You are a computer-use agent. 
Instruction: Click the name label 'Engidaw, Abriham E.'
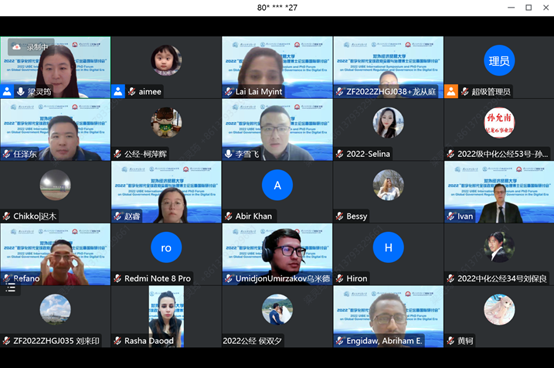tap(384, 341)
